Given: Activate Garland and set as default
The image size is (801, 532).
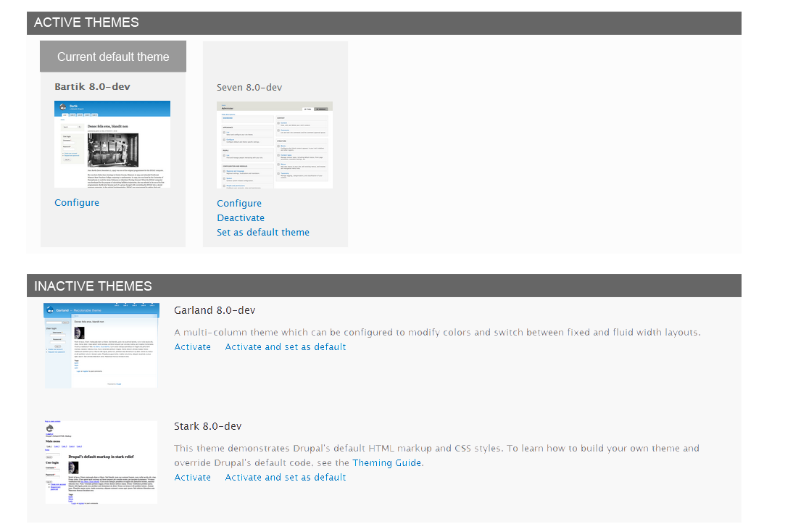Looking at the screenshot, I should (286, 346).
